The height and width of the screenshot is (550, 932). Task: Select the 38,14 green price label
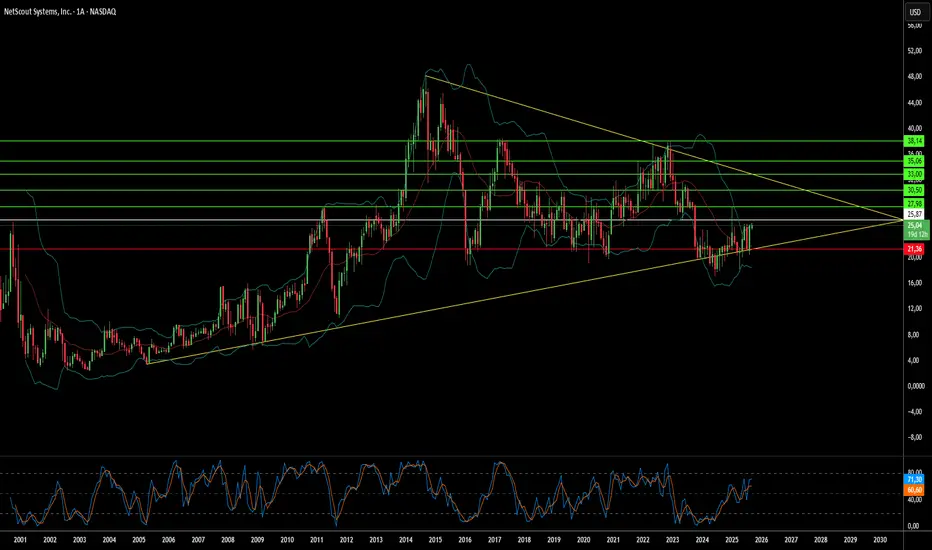tap(913, 142)
